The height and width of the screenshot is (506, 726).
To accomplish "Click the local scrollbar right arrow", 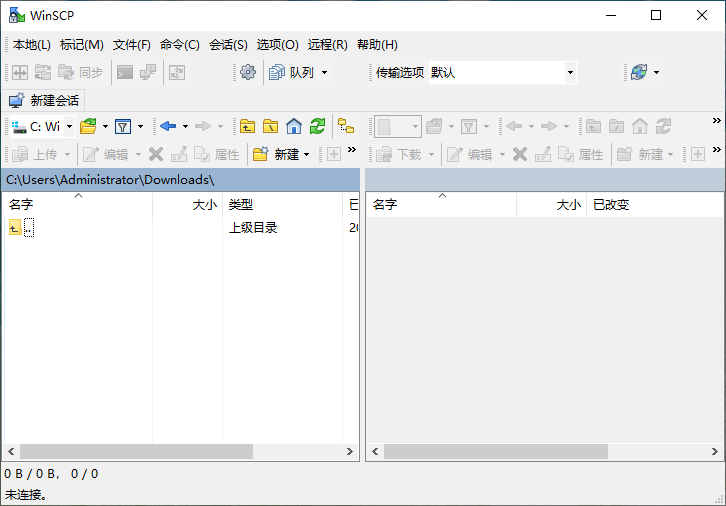I will (x=350, y=451).
